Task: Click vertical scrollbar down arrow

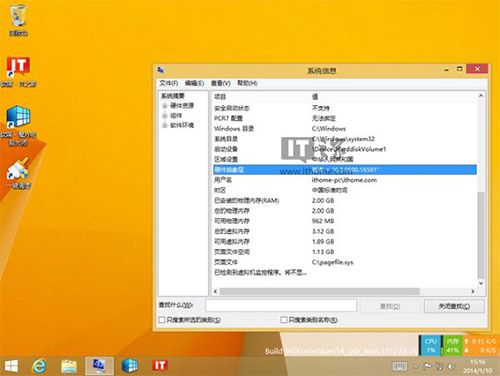Action: 481,283
